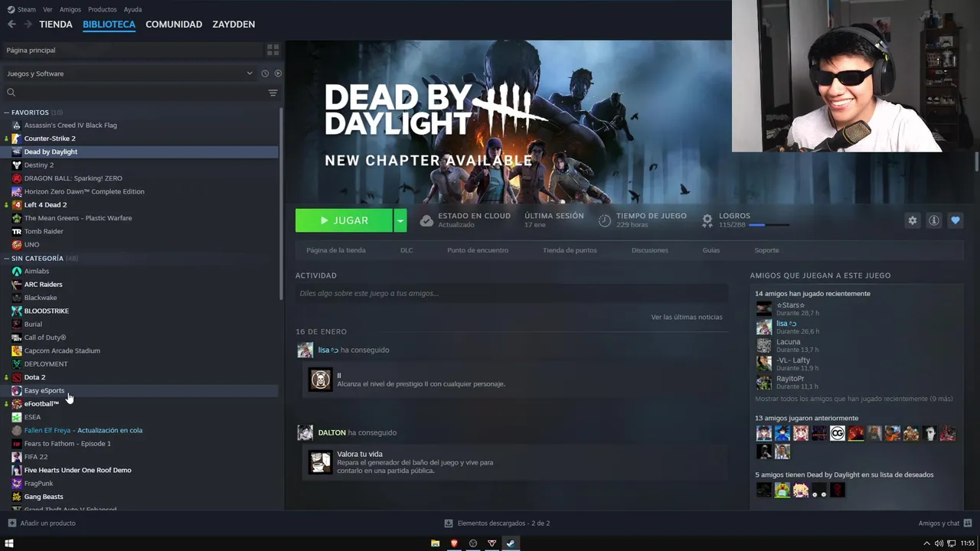
Task: Open Guías tab
Action: coord(711,250)
